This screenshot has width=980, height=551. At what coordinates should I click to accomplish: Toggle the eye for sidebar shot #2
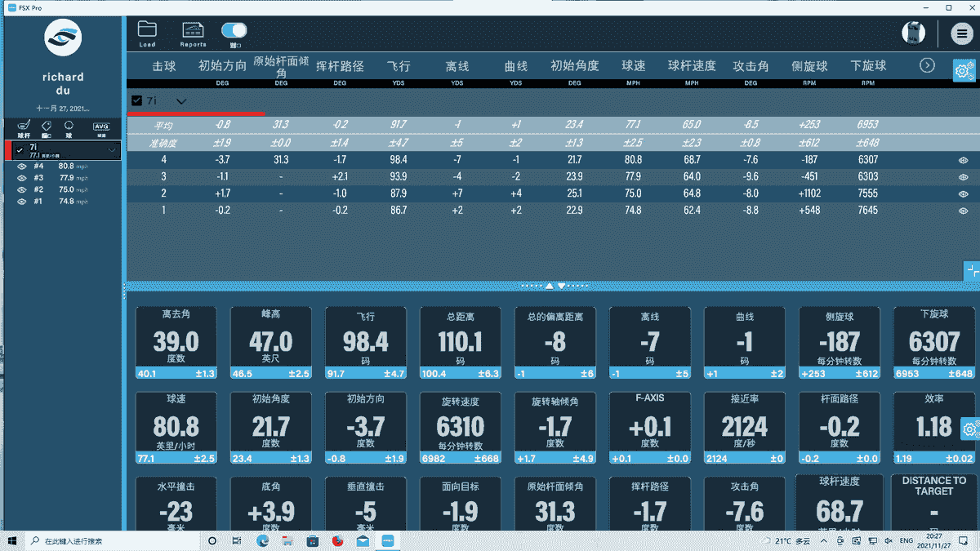tap(22, 189)
